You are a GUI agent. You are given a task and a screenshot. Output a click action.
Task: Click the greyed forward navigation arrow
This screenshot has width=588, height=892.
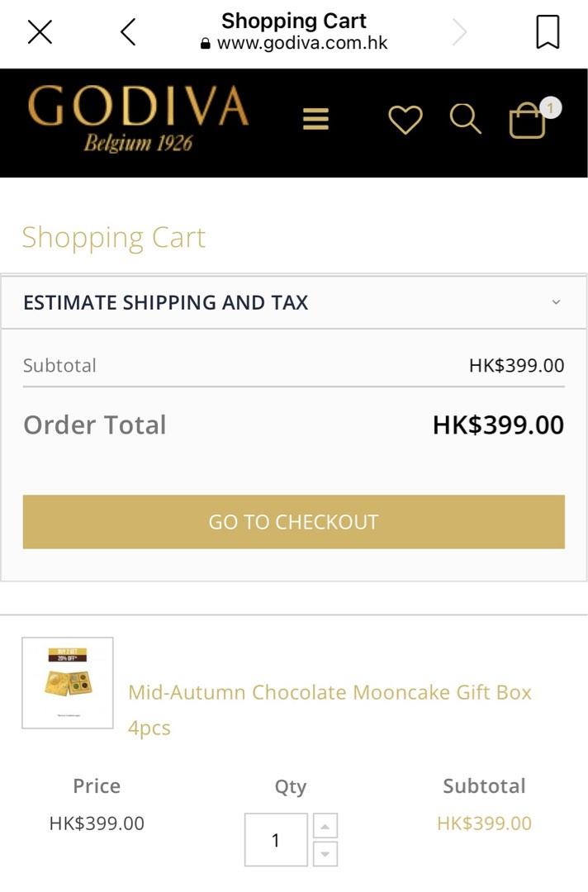459,31
